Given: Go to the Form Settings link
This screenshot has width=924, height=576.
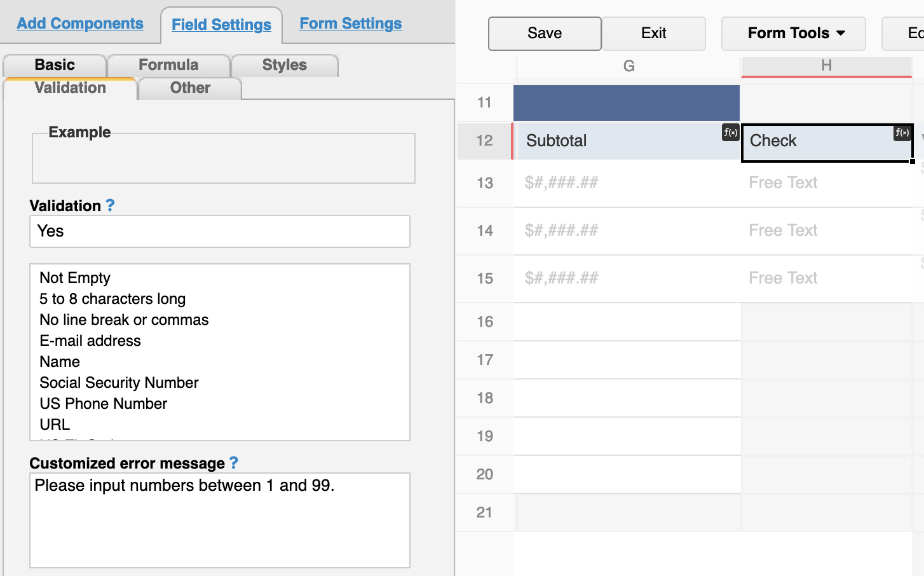Looking at the screenshot, I should click(x=351, y=24).
